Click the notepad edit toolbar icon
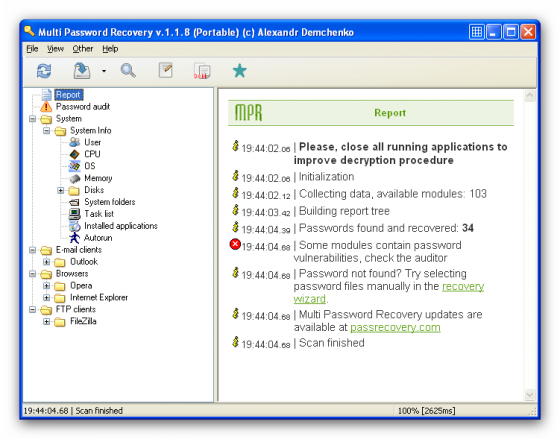The image size is (560, 439). tap(166, 70)
